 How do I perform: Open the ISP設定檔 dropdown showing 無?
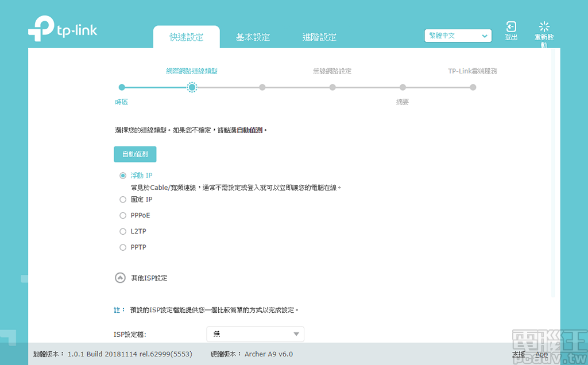pyautogui.click(x=255, y=333)
